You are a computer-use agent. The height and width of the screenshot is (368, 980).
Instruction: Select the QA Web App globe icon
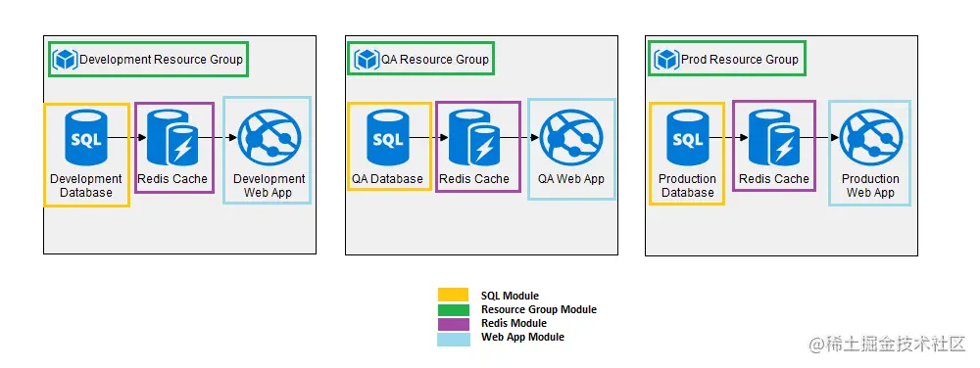571,137
